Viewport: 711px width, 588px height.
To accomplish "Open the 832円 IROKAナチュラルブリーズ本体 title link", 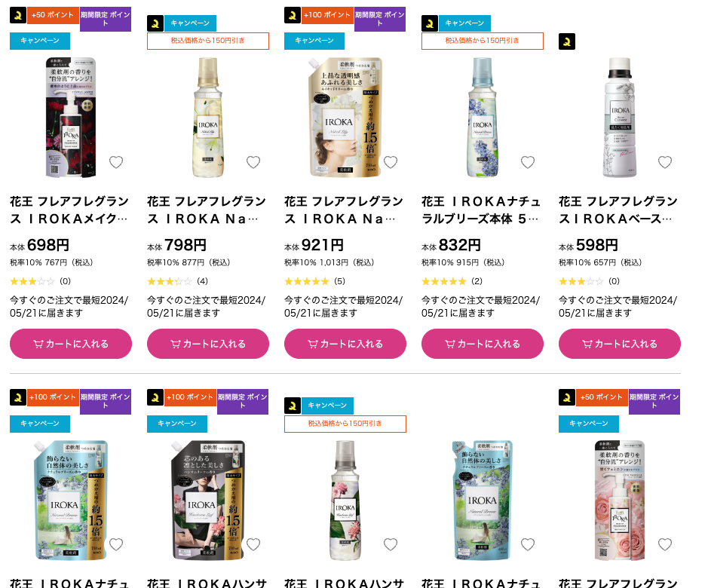I will coord(480,210).
